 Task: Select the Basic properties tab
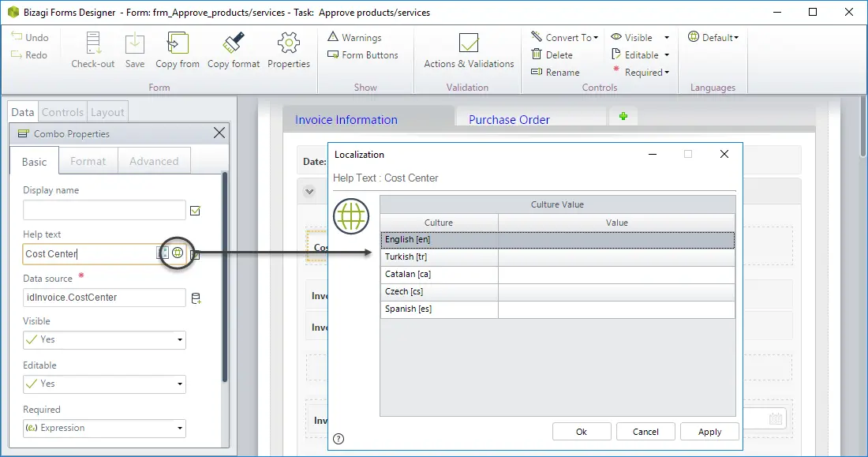pos(34,161)
